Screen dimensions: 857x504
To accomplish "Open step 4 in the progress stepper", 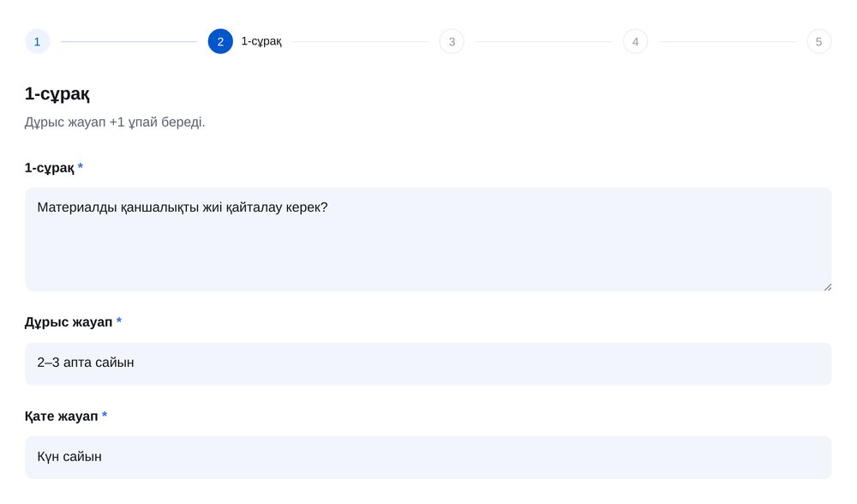I will pos(635,41).
